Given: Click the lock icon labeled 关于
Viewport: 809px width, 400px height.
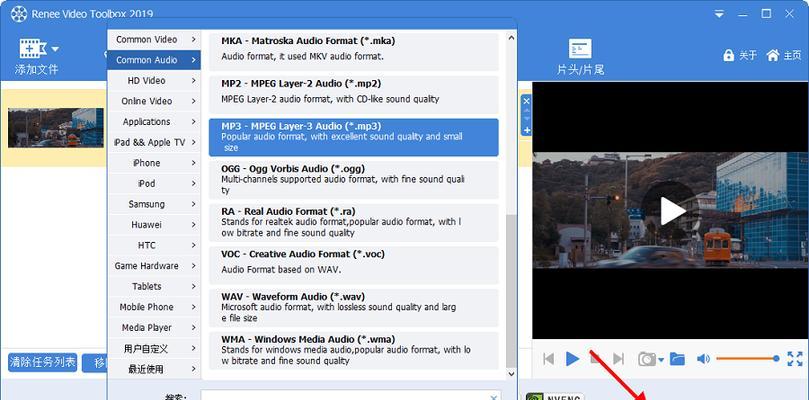Looking at the screenshot, I should point(729,55).
